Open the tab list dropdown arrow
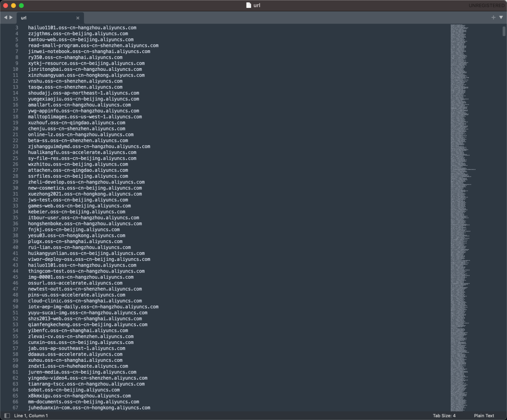Image resolution: width=507 pixels, height=420 pixels. tap(501, 17)
